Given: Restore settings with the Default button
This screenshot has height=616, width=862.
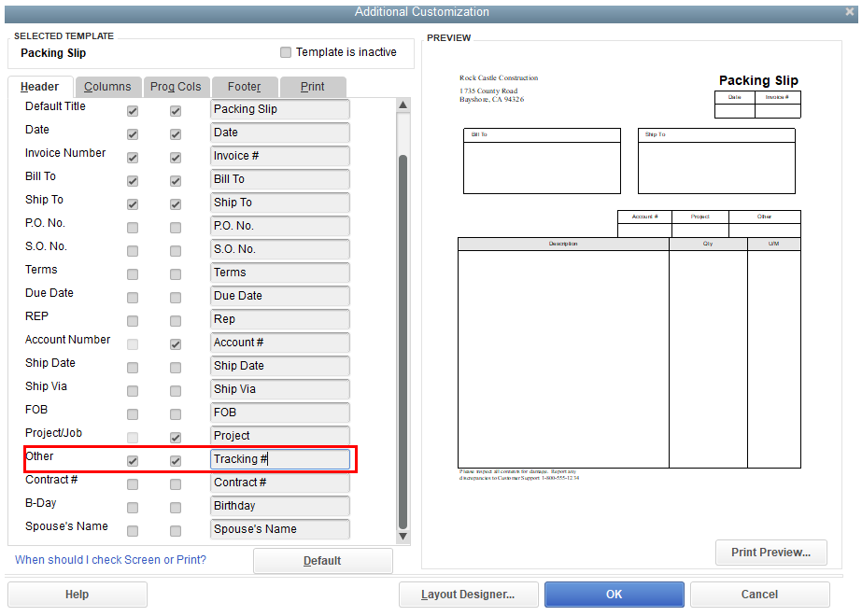Looking at the screenshot, I should (322, 561).
